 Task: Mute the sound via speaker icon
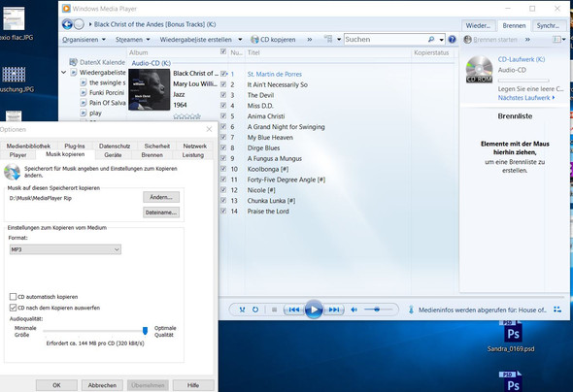[354, 310]
